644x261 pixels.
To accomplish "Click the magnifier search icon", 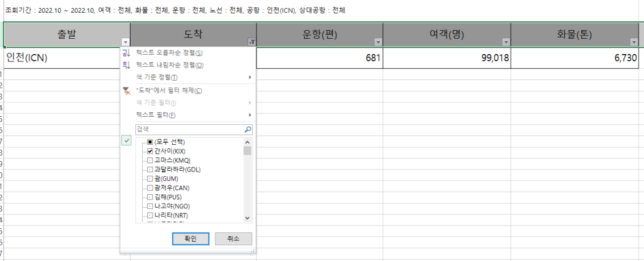I will [x=247, y=129].
